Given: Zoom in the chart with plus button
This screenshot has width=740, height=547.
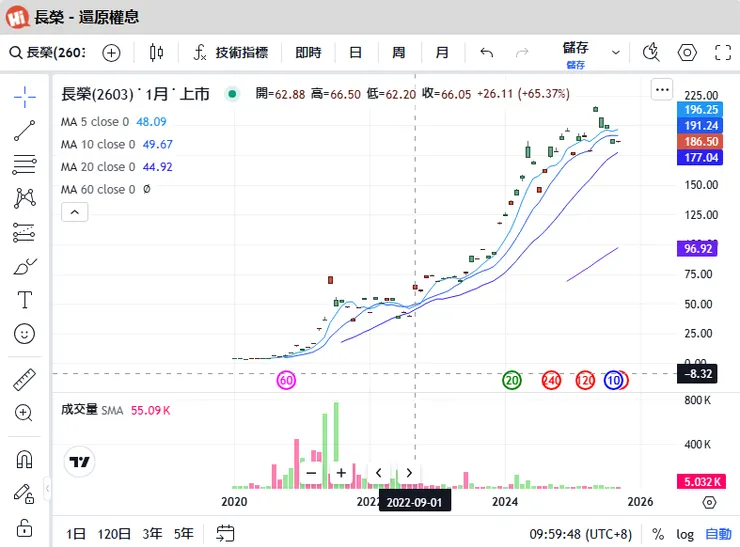Looking at the screenshot, I should coord(341,472).
